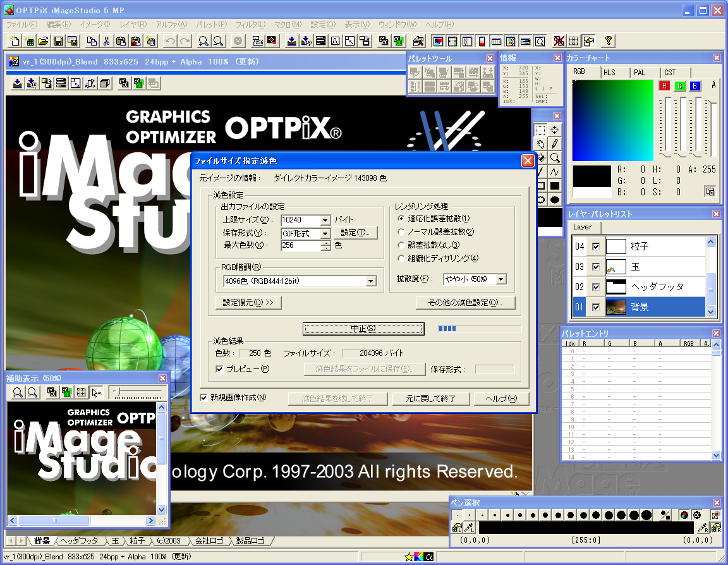Image resolution: width=728 pixels, height=565 pixels.
Task: Click the 最大色数 spinner arrows
Action: [x=326, y=246]
